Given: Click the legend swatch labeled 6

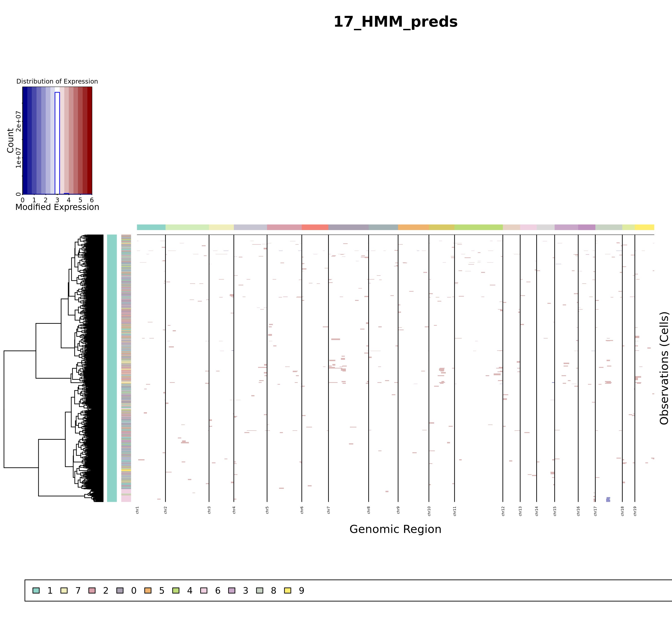Looking at the screenshot, I should (x=204, y=590).
